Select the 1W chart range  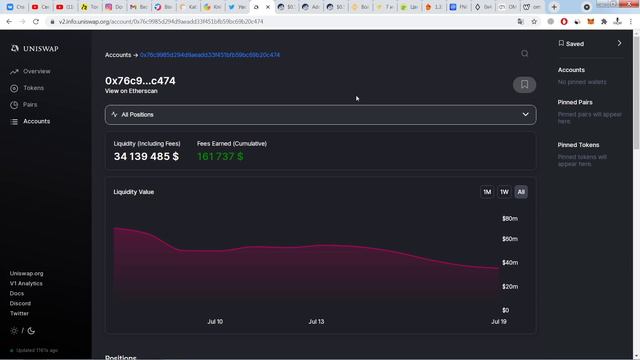[504, 192]
